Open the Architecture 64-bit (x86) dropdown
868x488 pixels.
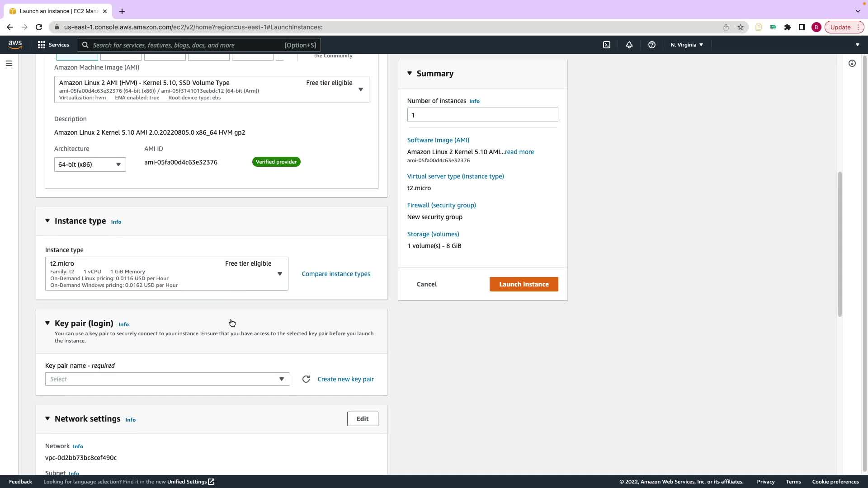pyautogui.click(x=90, y=164)
